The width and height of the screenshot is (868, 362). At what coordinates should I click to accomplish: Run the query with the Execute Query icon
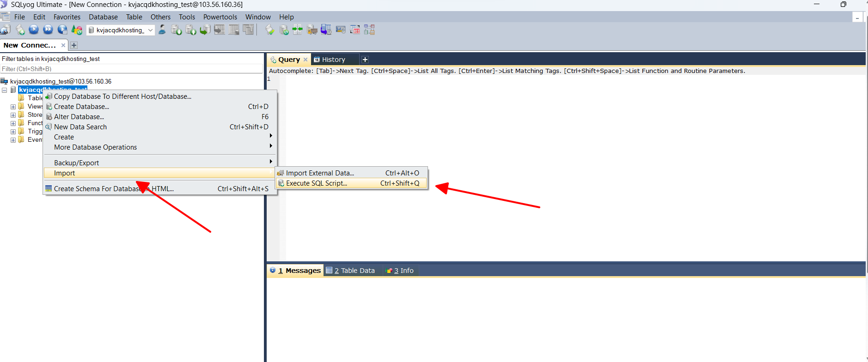34,30
